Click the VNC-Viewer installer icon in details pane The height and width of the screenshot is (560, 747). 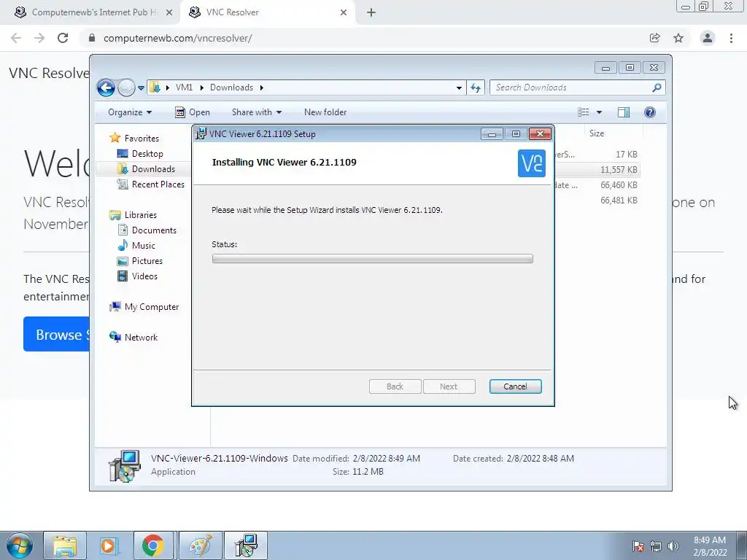tap(124, 466)
